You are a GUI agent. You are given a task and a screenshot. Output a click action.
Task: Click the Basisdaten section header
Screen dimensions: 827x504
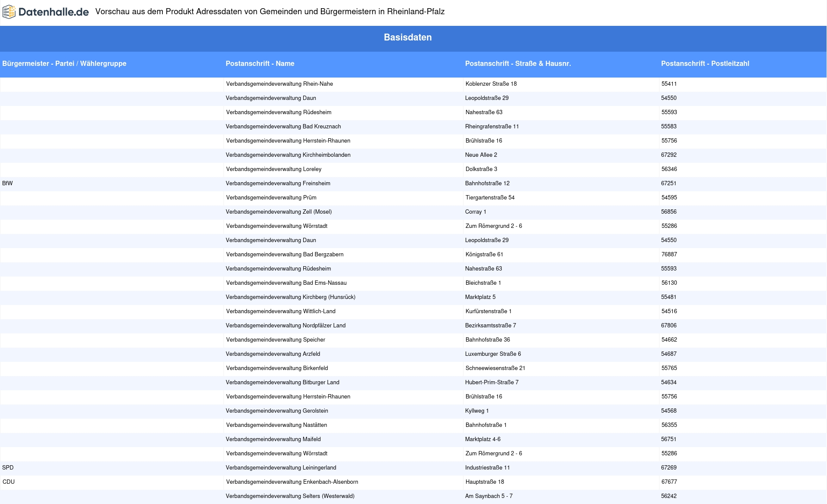pos(407,37)
